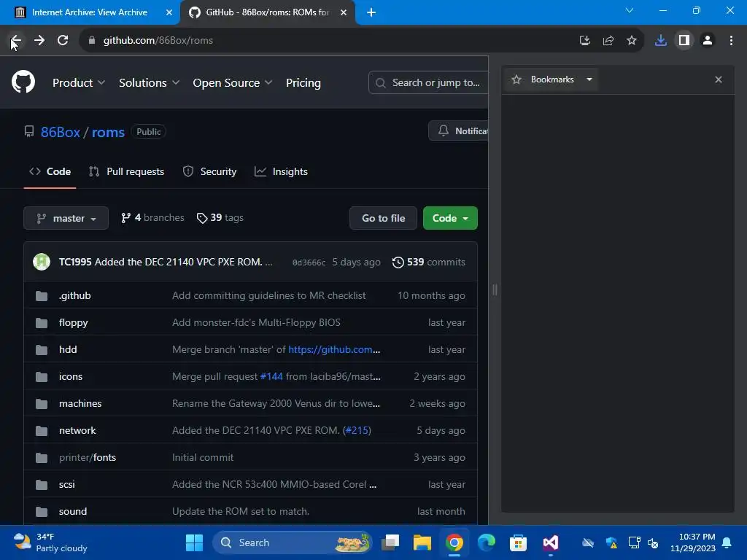Open the Pricing page

click(303, 83)
